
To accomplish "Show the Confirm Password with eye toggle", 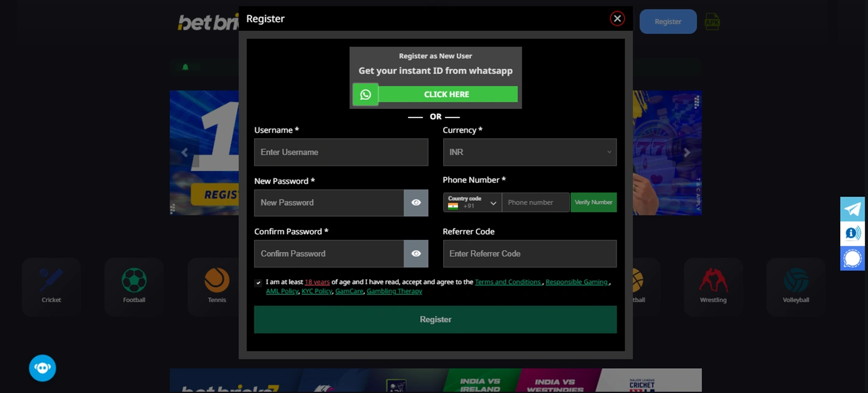I will point(416,254).
